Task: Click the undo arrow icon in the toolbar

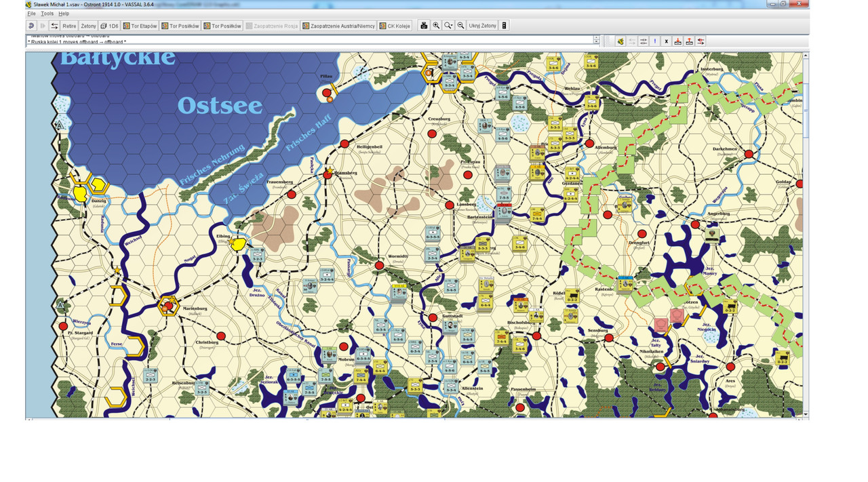Action: coord(31,26)
